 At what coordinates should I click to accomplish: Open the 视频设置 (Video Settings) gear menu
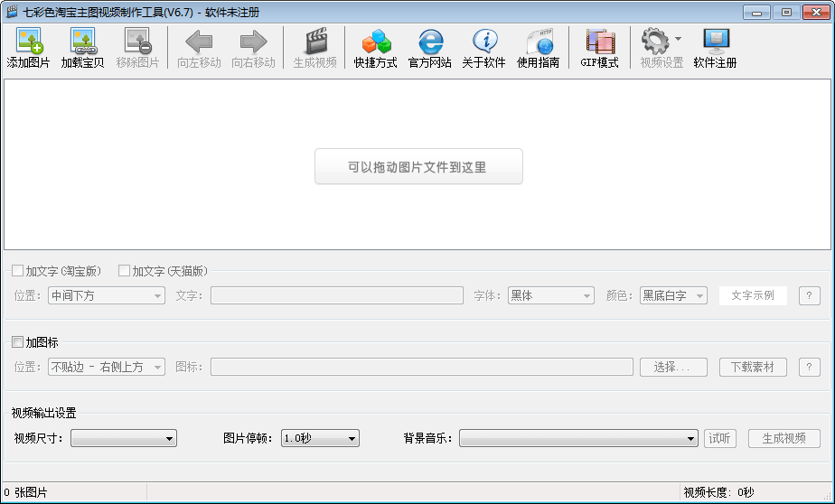coord(661,49)
